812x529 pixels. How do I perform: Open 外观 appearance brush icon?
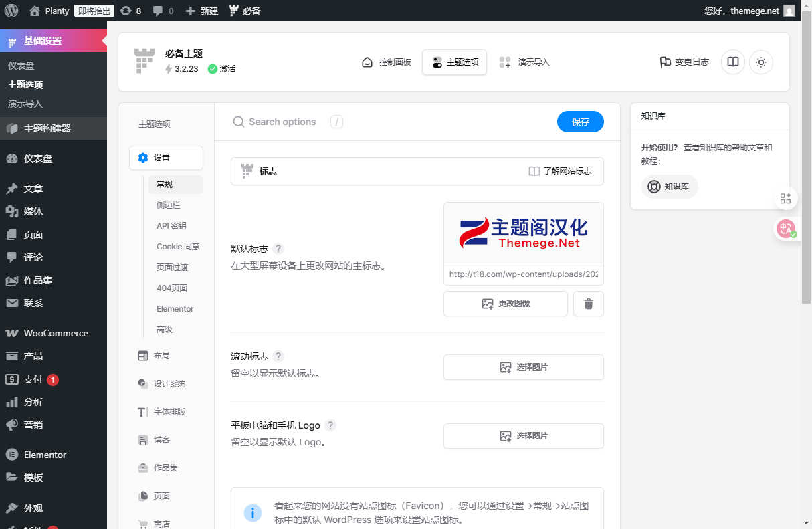click(x=12, y=508)
